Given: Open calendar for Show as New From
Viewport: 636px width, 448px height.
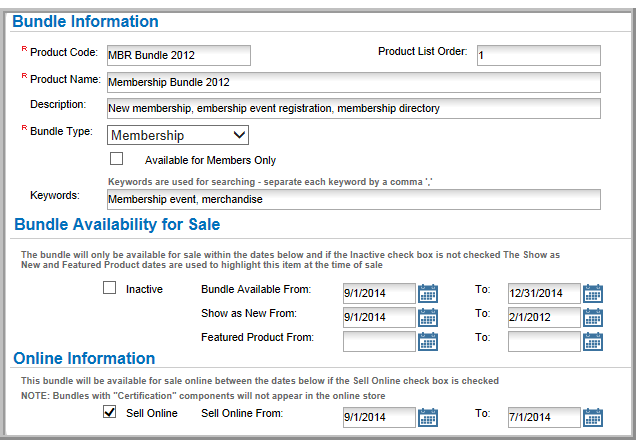Looking at the screenshot, I should (x=428, y=317).
